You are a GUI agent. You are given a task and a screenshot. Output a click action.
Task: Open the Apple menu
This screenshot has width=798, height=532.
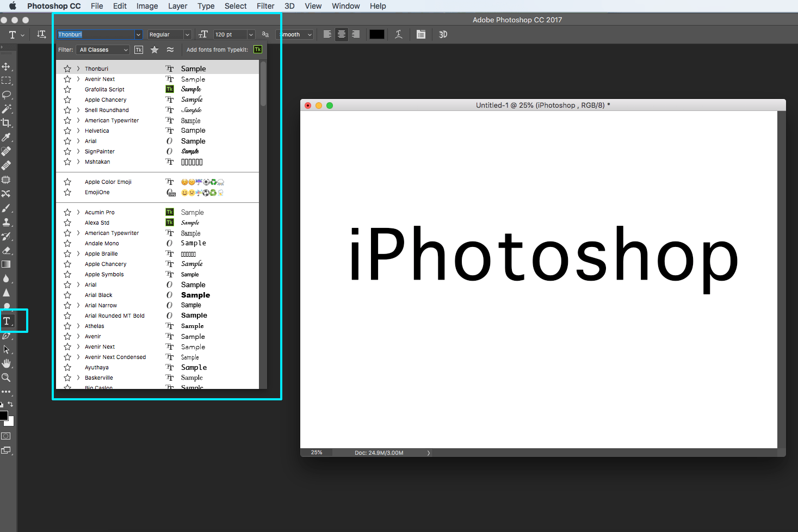[x=13, y=6]
